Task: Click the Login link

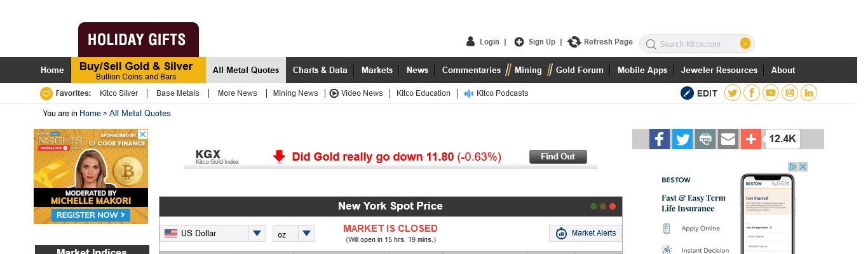Action: click(489, 42)
